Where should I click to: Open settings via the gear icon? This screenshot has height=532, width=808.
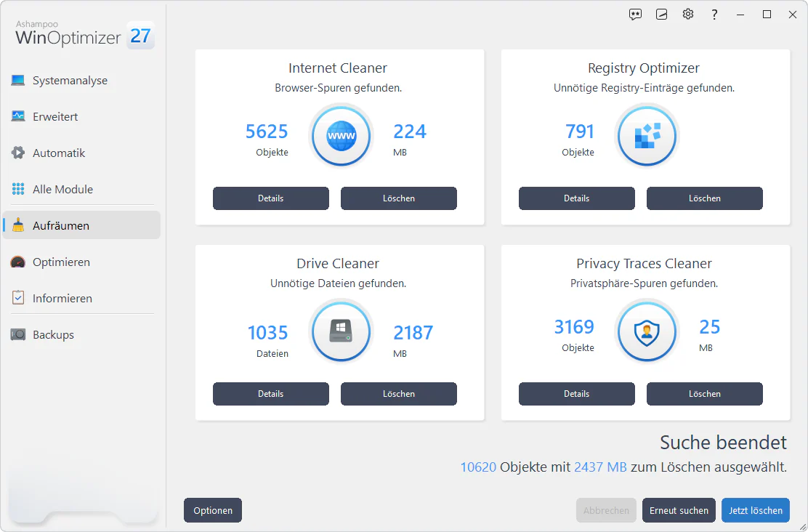[688, 15]
